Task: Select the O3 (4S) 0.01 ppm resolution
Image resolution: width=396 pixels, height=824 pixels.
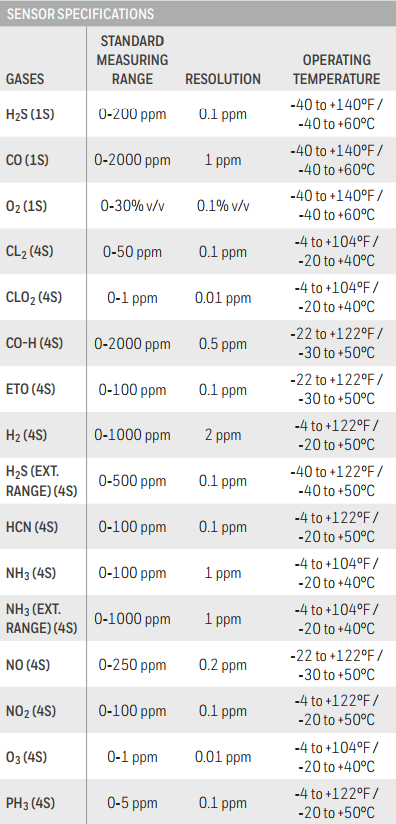Action: pos(223,757)
